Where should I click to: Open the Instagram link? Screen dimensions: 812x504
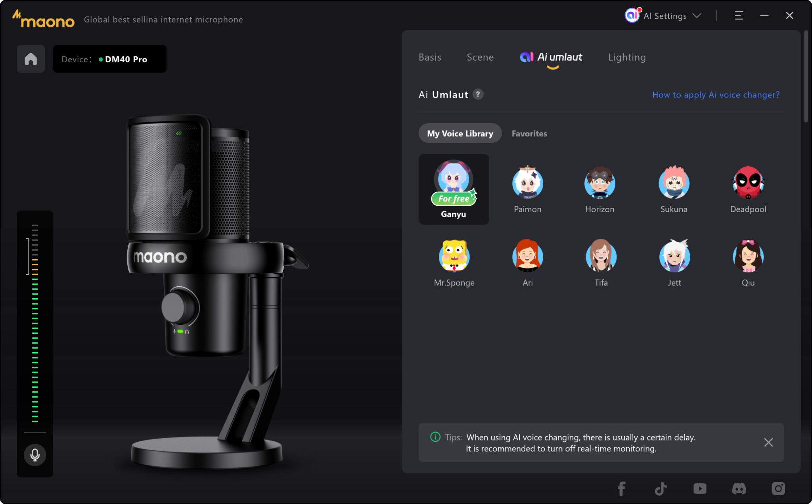778,489
